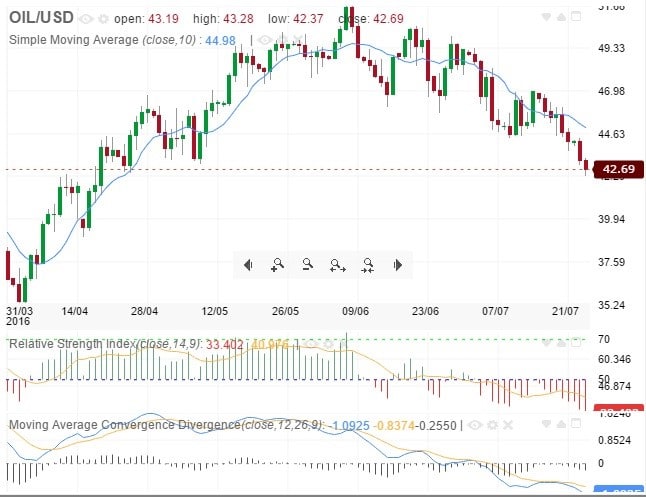Click the 42.69 current price marker
646x497 pixels.
(617, 169)
